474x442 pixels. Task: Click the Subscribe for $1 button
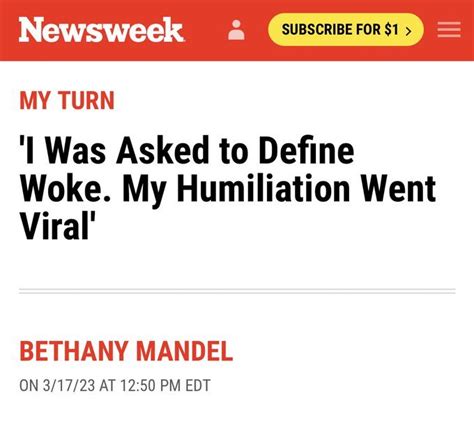pos(346,29)
